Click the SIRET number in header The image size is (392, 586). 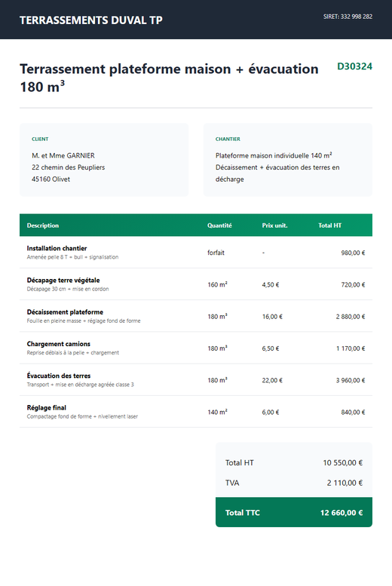pyautogui.click(x=348, y=17)
